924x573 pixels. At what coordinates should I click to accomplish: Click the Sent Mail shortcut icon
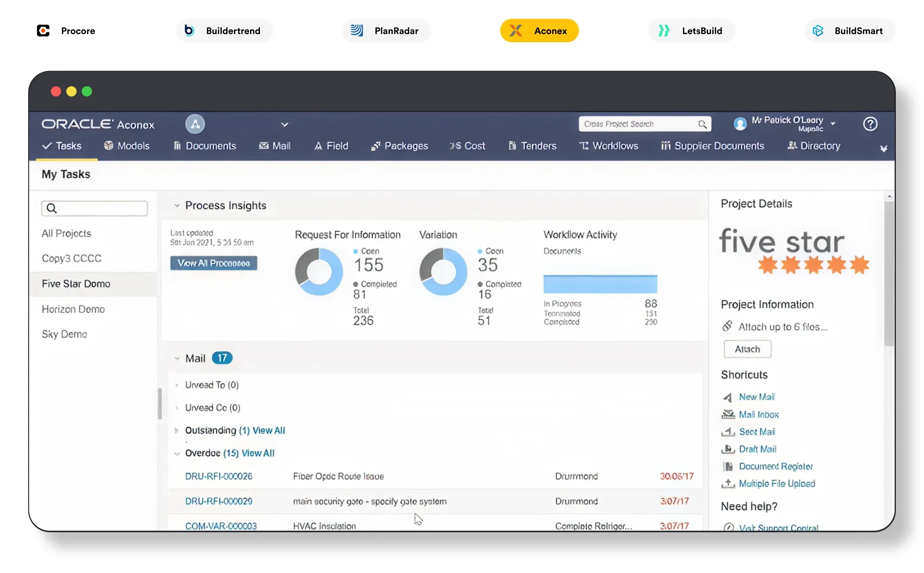[728, 432]
